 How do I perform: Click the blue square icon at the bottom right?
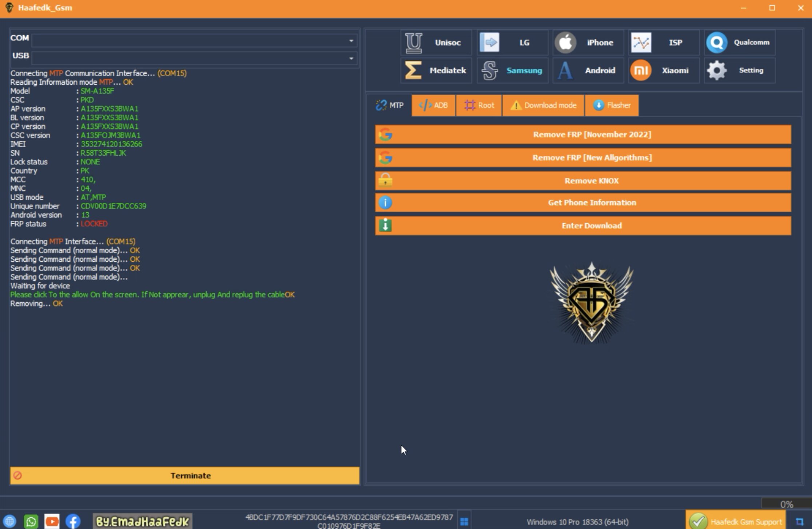pos(799,521)
